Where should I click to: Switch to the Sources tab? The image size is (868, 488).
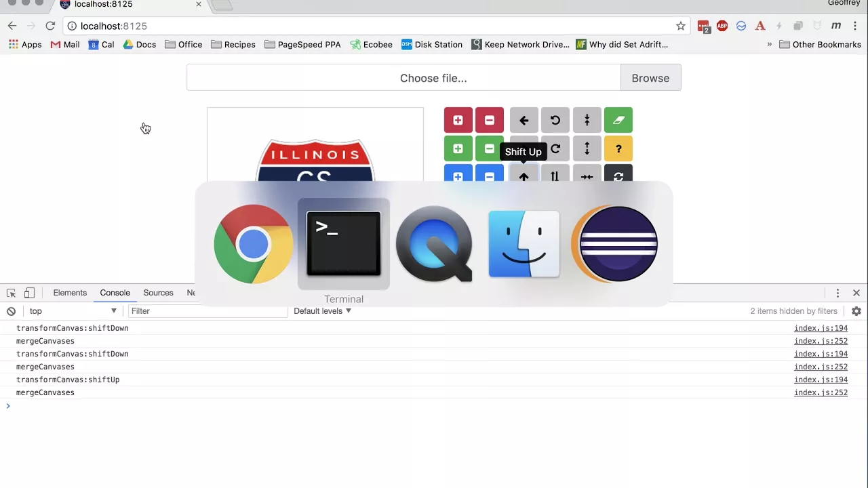(x=158, y=293)
